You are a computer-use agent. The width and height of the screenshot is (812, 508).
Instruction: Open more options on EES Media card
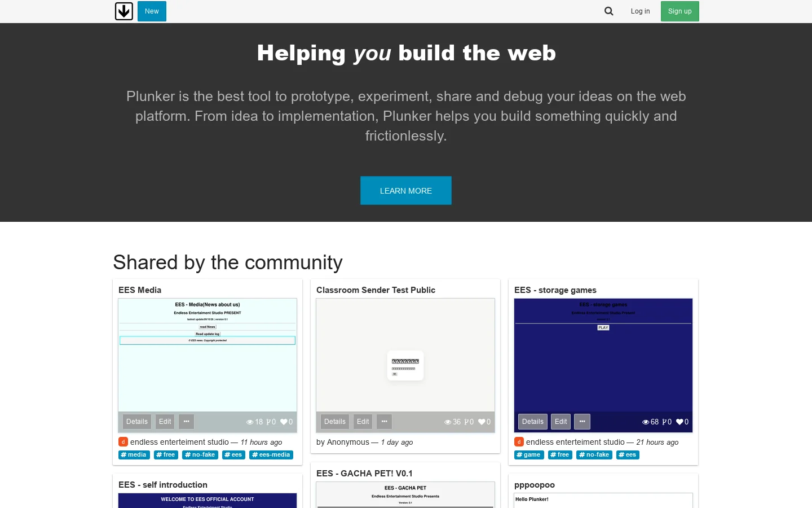point(187,422)
